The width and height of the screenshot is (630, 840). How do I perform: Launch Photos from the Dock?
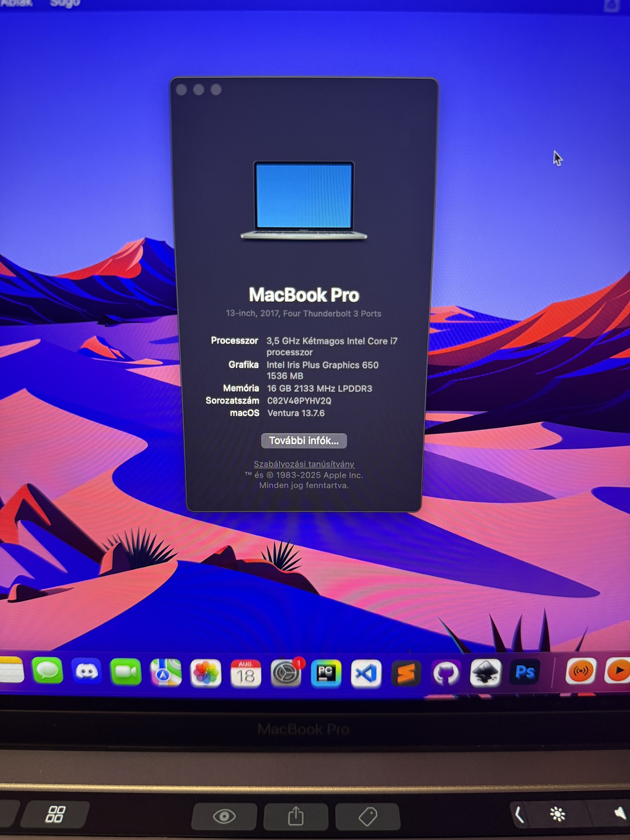tap(205, 673)
